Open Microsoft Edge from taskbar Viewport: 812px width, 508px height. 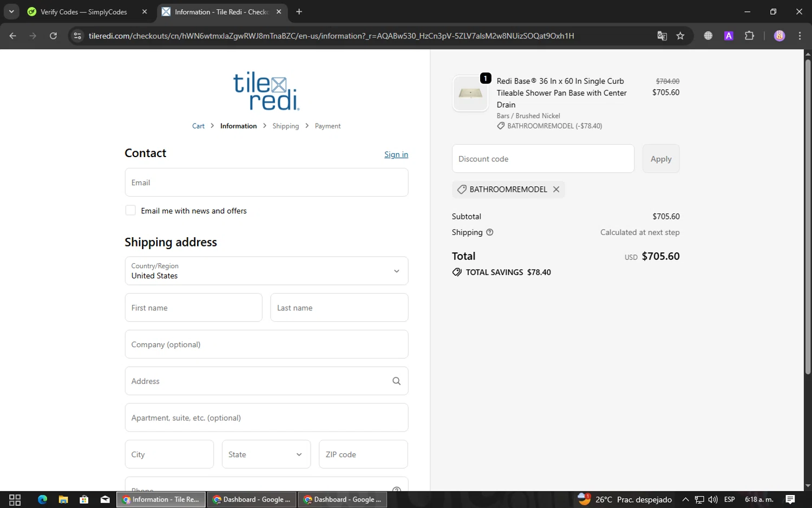pos(42,499)
